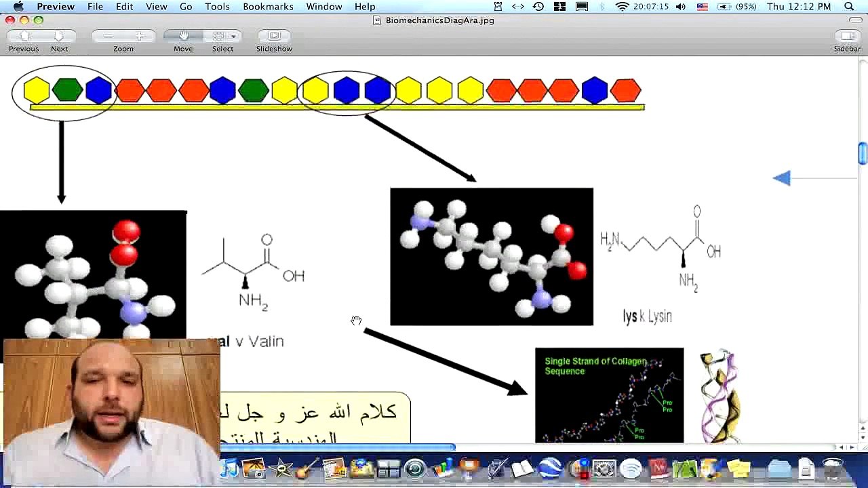Image resolution: width=868 pixels, height=488 pixels.
Task: Launch iMovie from the Dock
Action: (x=281, y=468)
